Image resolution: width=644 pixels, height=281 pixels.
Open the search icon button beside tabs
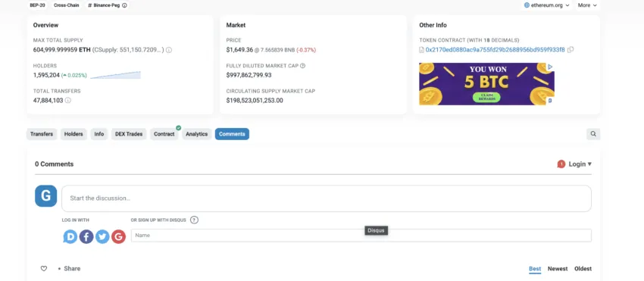pyautogui.click(x=593, y=134)
